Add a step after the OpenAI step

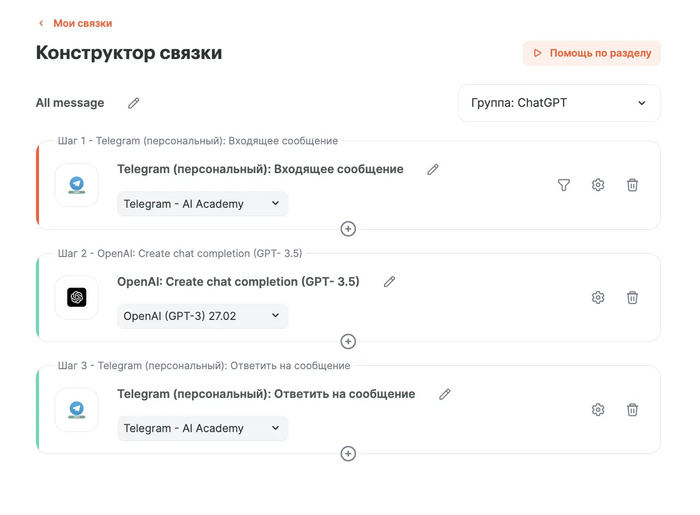pyautogui.click(x=348, y=341)
